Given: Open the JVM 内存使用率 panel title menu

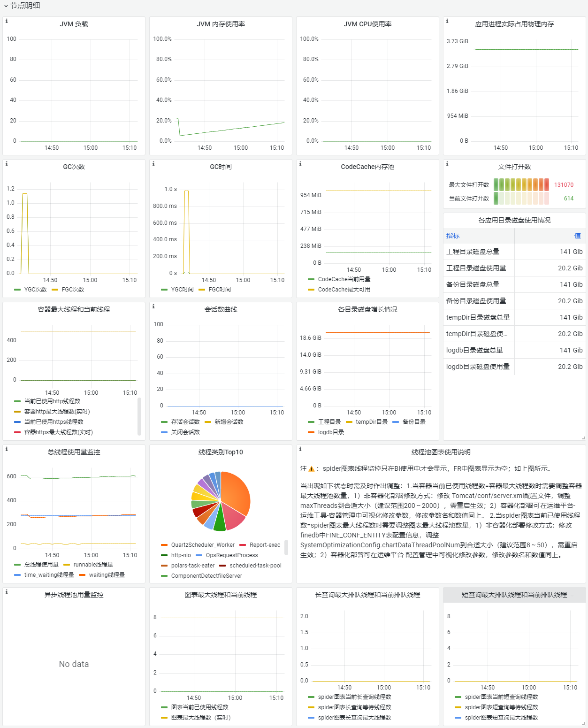Looking at the screenshot, I should 221,24.
